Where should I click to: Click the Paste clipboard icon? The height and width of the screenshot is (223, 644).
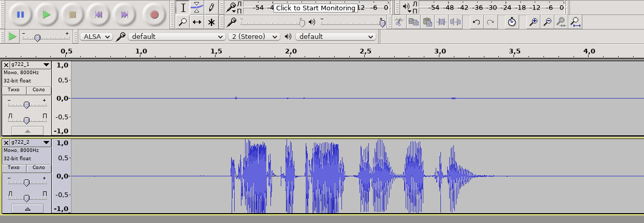(x=427, y=22)
